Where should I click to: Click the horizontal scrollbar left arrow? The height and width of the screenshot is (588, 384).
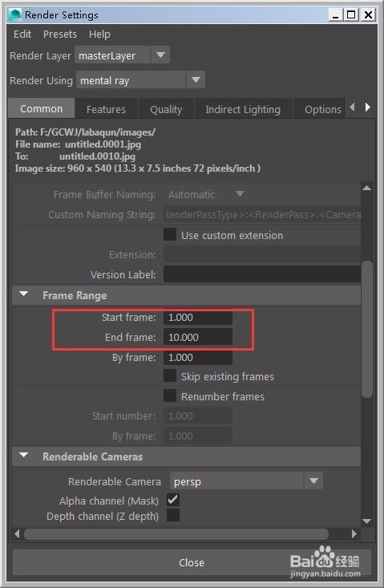pos(17,533)
